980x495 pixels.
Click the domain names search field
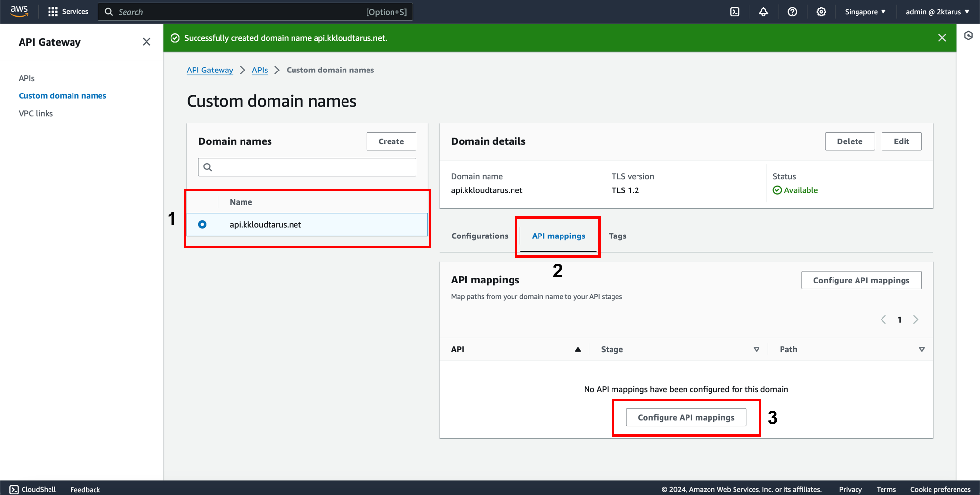tap(307, 167)
